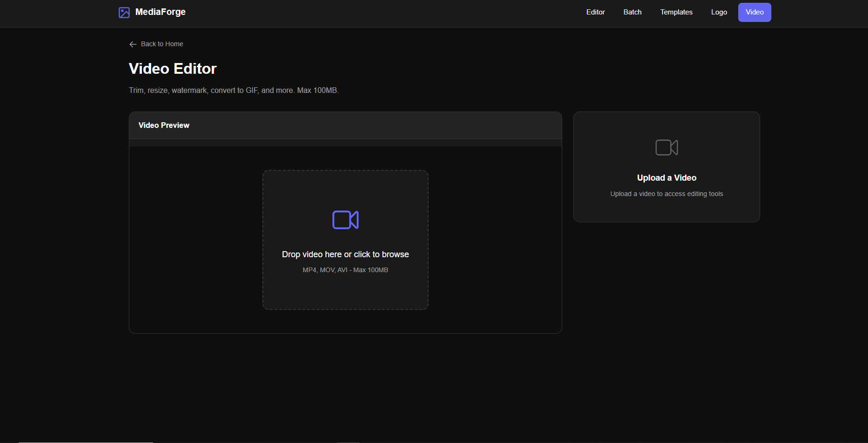
Task: Click the back arrow icon
Action: tap(133, 44)
